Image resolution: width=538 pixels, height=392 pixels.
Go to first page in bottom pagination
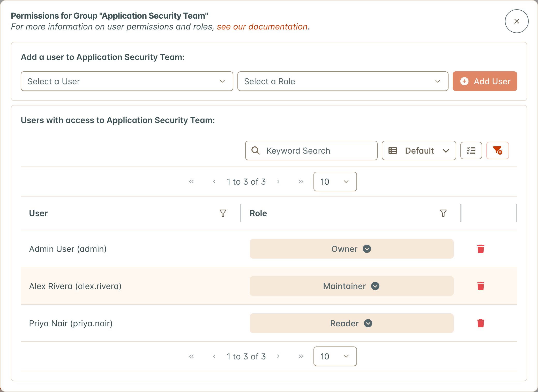click(191, 356)
